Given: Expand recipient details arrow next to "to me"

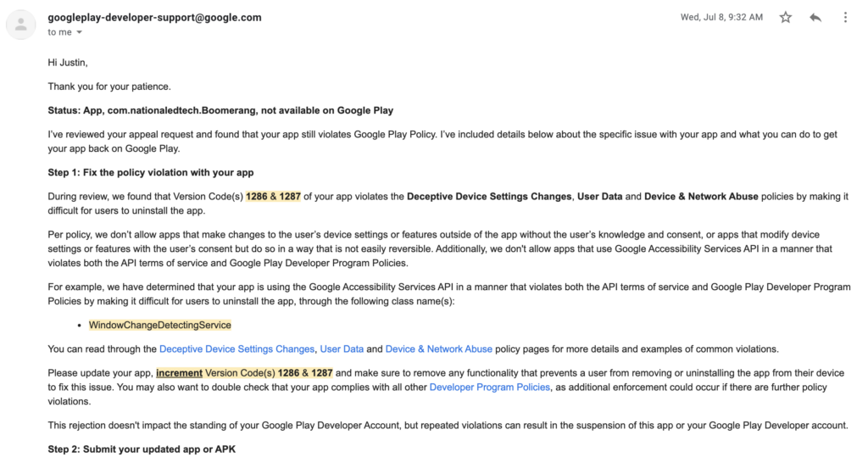Looking at the screenshot, I should pyautogui.click(x=80, y=33).
